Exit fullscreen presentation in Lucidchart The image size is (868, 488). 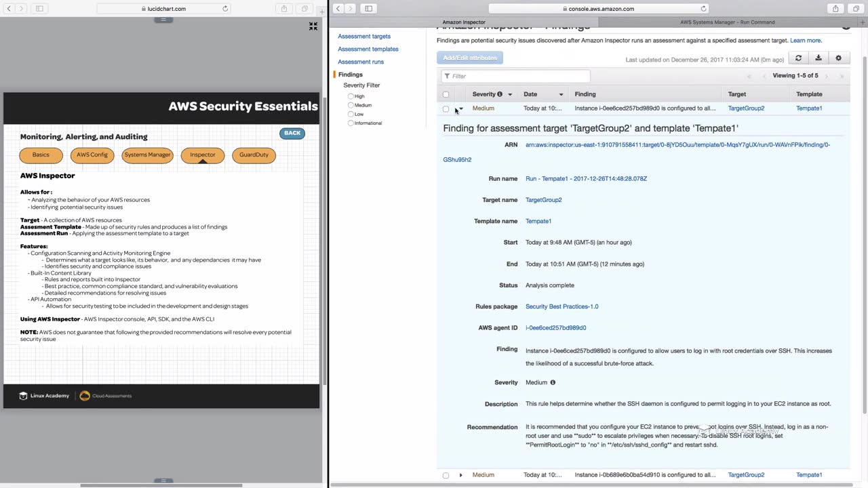(313, 26)
